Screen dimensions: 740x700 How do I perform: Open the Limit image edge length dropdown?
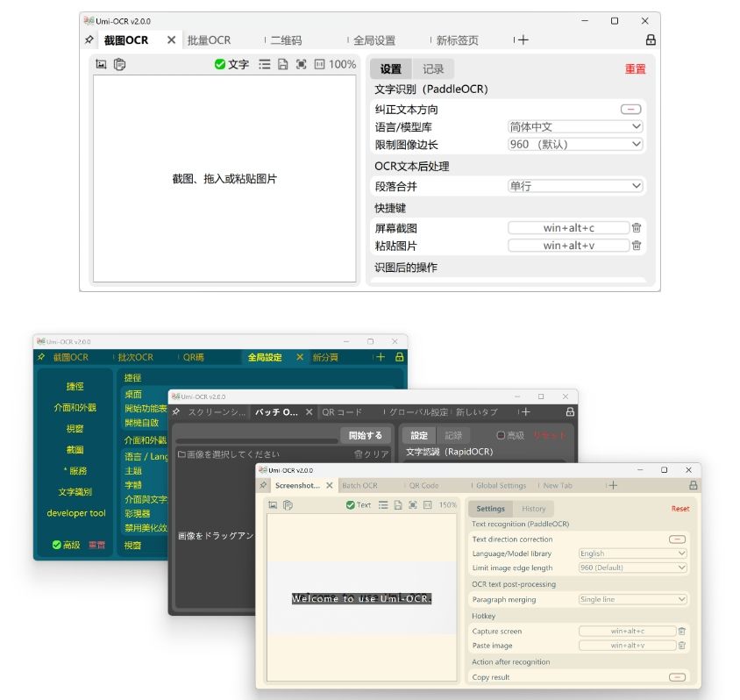(x=632, y=568)
